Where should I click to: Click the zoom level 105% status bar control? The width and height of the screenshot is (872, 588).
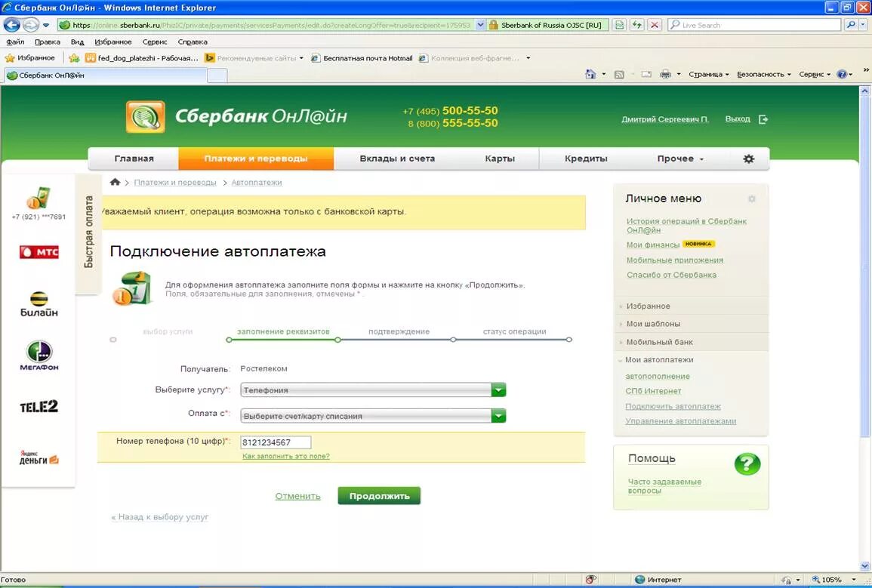pyautogui.click(x=833, y=580)
